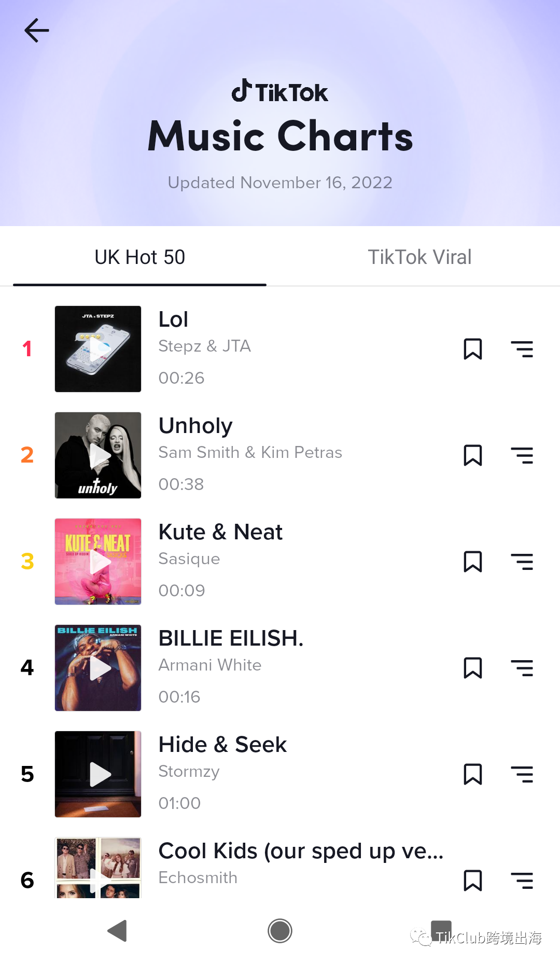560x963 pixels.
Task: Play Unholy from its cover art
Action: pos(98,455)
